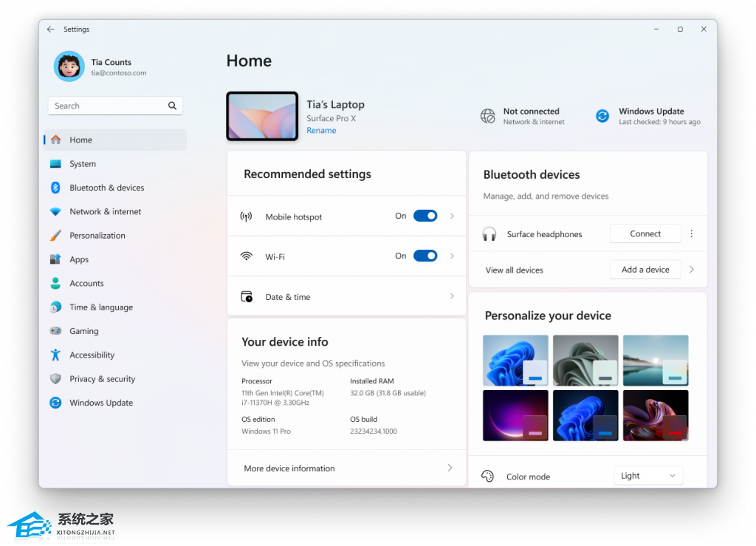Click View all devices
The width and height of the screenshot is (756, 546).
click(x=514, y=270)
